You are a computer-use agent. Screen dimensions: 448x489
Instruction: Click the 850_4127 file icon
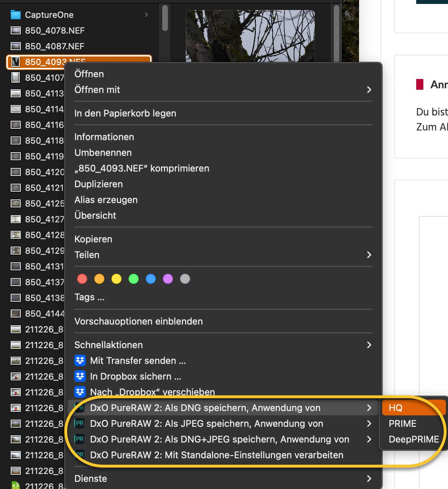tap(16, 219)
